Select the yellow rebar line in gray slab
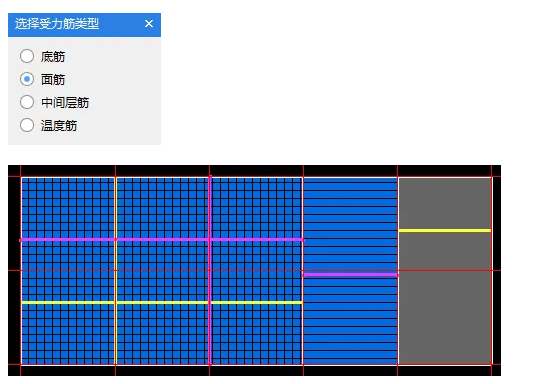538x384 pixels. (x=445, y=231)
